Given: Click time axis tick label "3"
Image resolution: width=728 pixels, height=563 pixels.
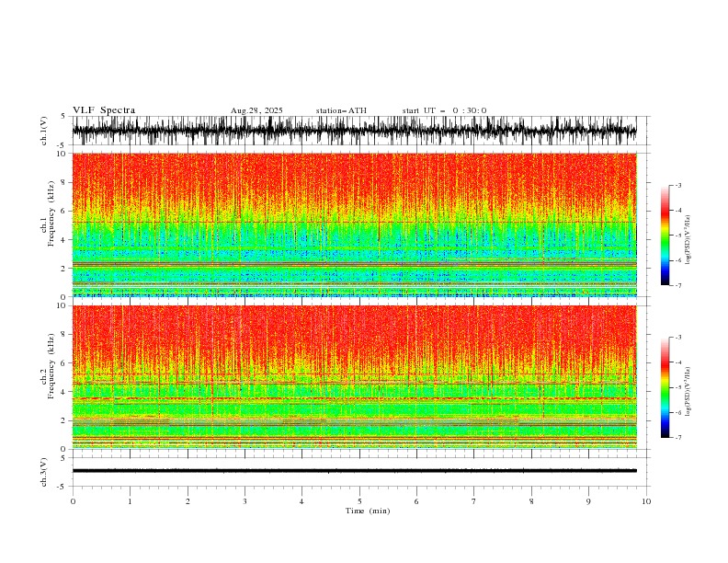Looking at the screenshot, I should click(245, 501).
